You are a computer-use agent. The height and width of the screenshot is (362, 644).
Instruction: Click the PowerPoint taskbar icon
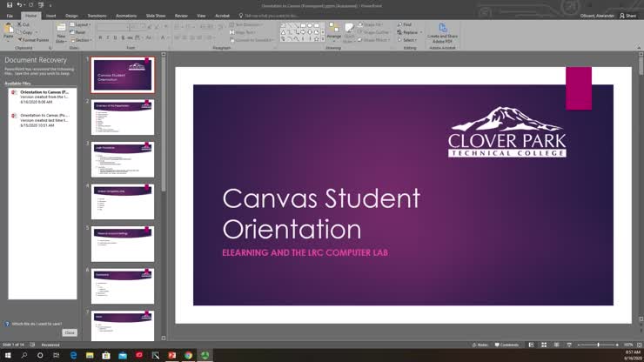coord(171,355)
